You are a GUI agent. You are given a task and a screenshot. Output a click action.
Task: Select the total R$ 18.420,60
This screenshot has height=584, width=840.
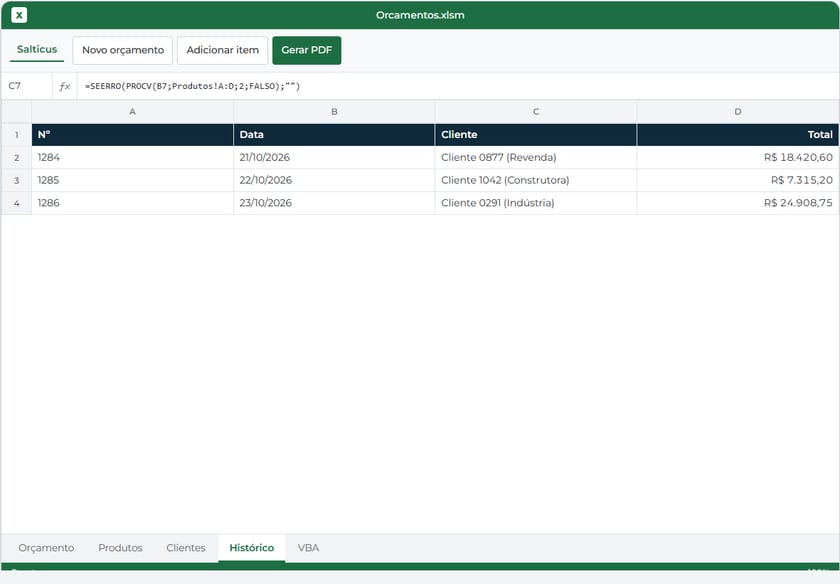(738, 158)
